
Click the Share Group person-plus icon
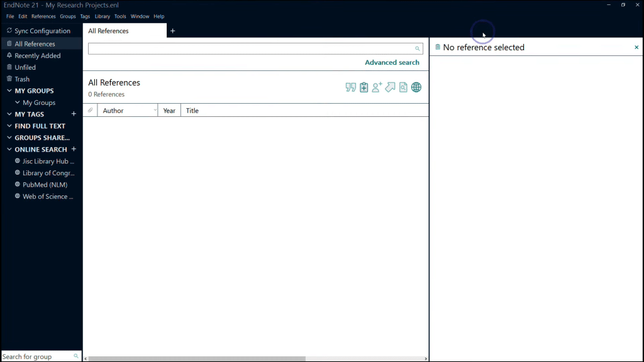377,87
